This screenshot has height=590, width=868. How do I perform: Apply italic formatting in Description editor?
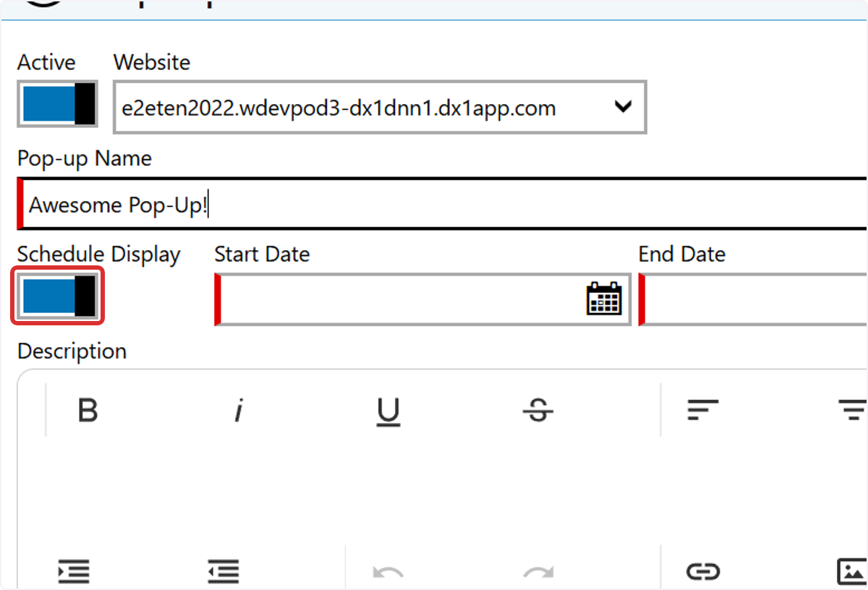tap(238, 411)
